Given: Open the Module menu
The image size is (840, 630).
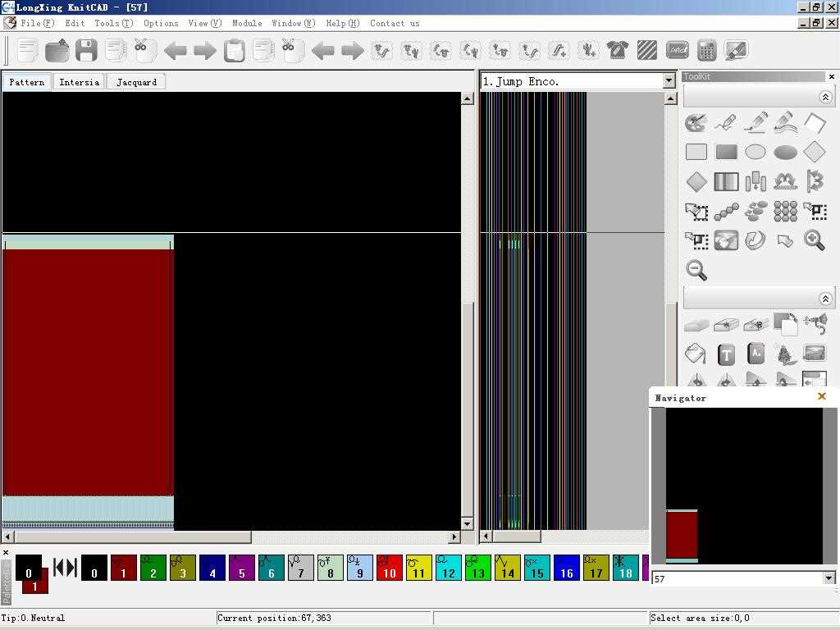Looking at the screenshot, I should pyautogui.click(x=247, y=23).
